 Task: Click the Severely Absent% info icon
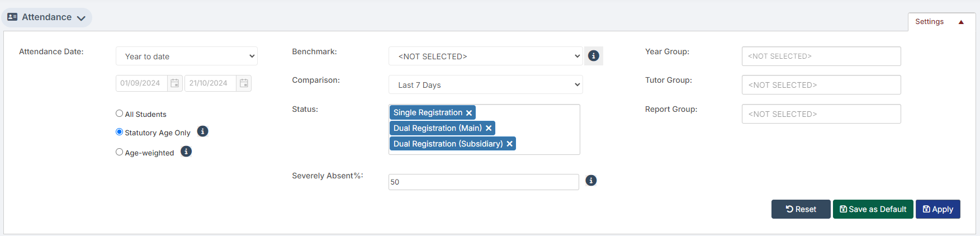click(x=591, y=181)
